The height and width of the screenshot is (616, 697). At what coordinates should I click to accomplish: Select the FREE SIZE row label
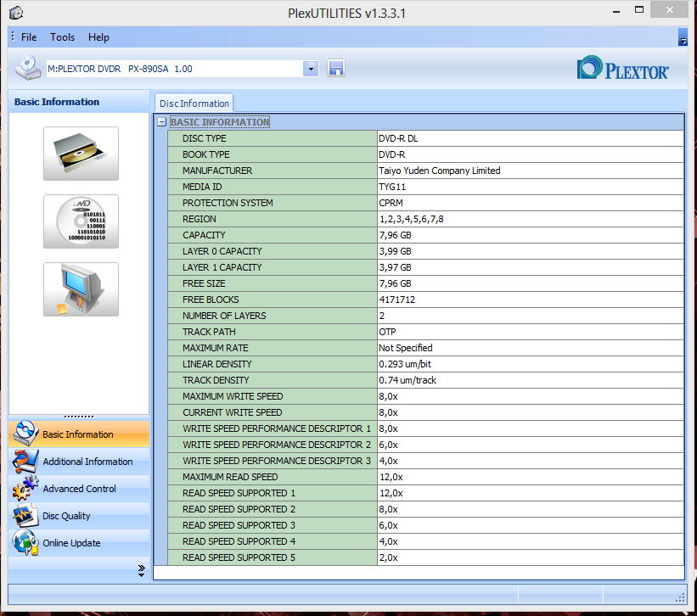click(204, 283)
